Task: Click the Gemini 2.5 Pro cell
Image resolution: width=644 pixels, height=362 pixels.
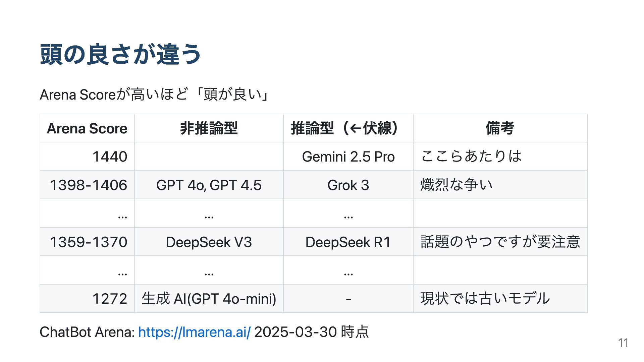Action: (348, 157)
